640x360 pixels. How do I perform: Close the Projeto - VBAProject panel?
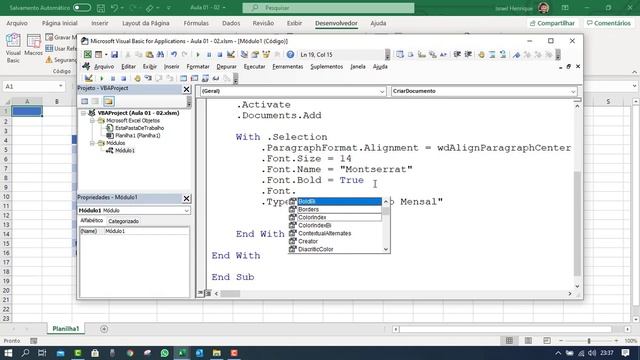pyautogui.click(x=186, y=89)
